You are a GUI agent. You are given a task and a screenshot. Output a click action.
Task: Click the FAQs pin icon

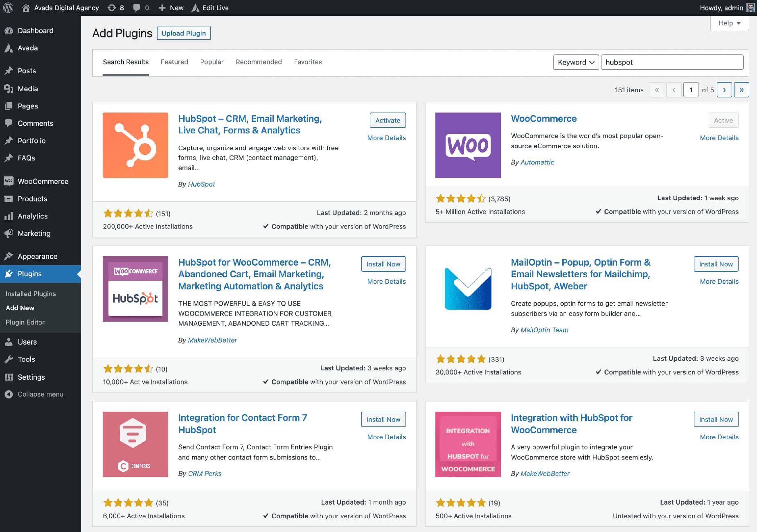(x=9, y=158)
